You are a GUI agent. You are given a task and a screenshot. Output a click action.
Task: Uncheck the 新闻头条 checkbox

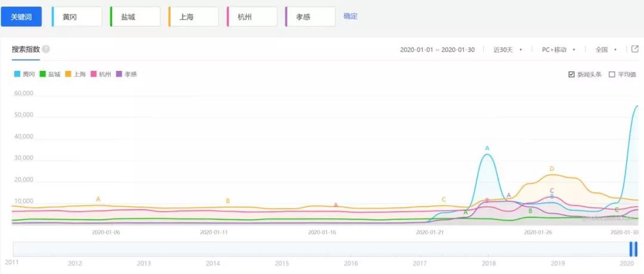[572, 74]
